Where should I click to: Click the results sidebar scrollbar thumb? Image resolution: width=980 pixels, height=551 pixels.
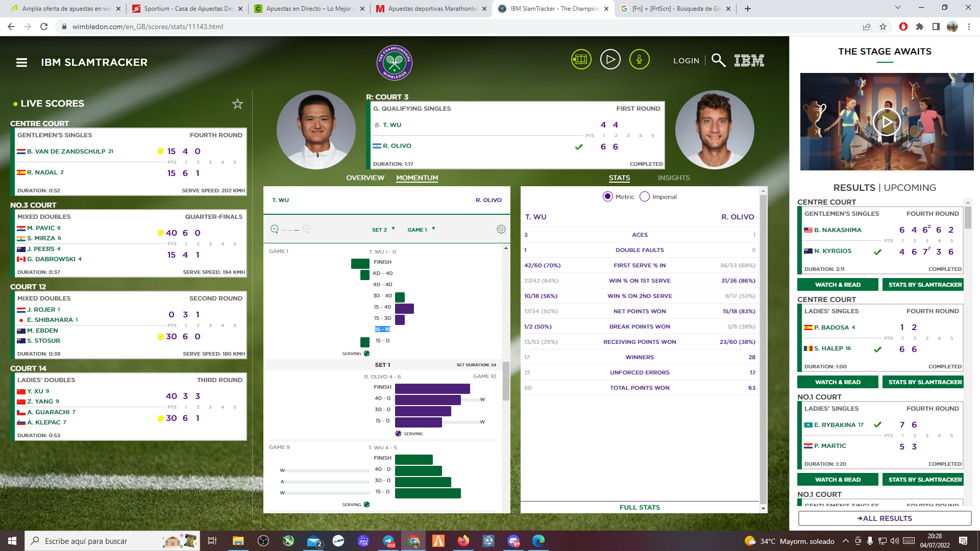968,217
